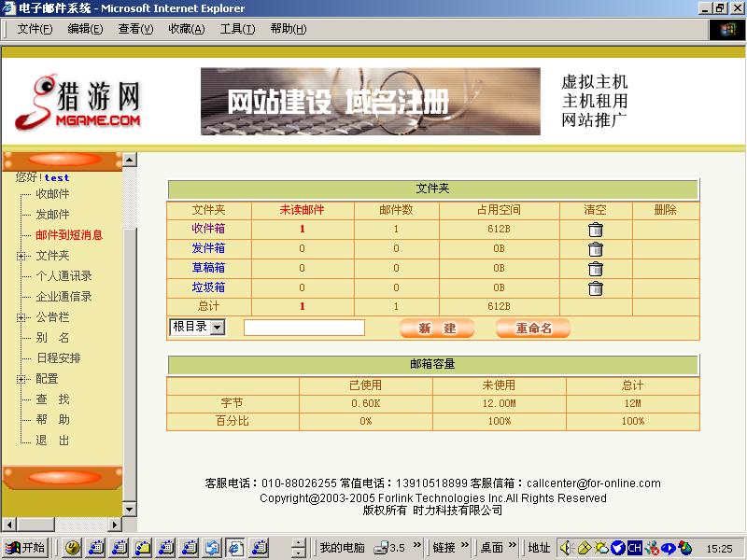Click the volume speaker icon in the system tray

[566, 548]
